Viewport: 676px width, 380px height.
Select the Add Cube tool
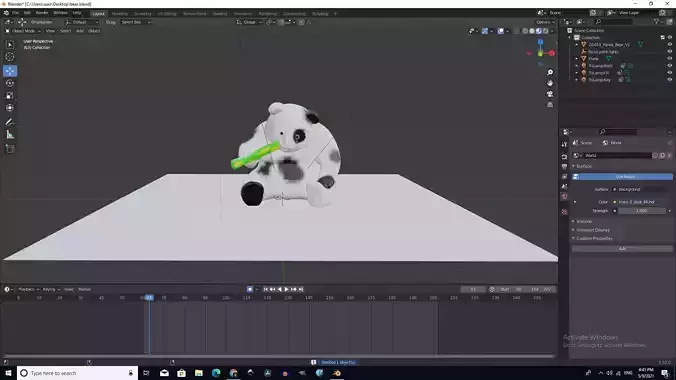10,149
